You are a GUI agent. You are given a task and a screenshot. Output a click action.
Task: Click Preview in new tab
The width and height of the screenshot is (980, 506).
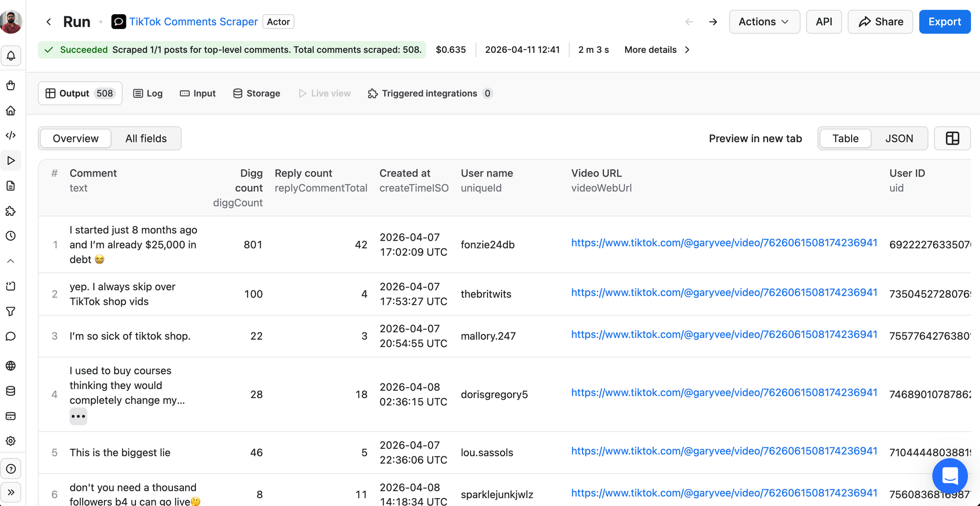tap(755, 138)
